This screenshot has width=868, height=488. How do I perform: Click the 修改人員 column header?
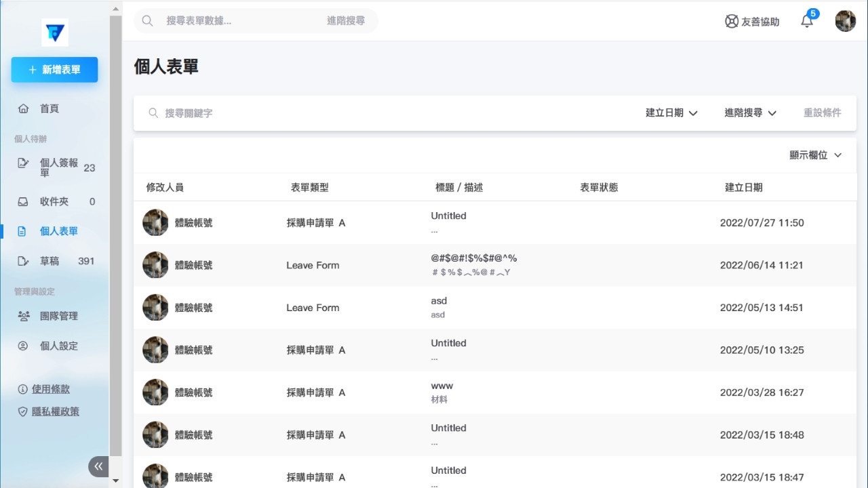(165, 188)
